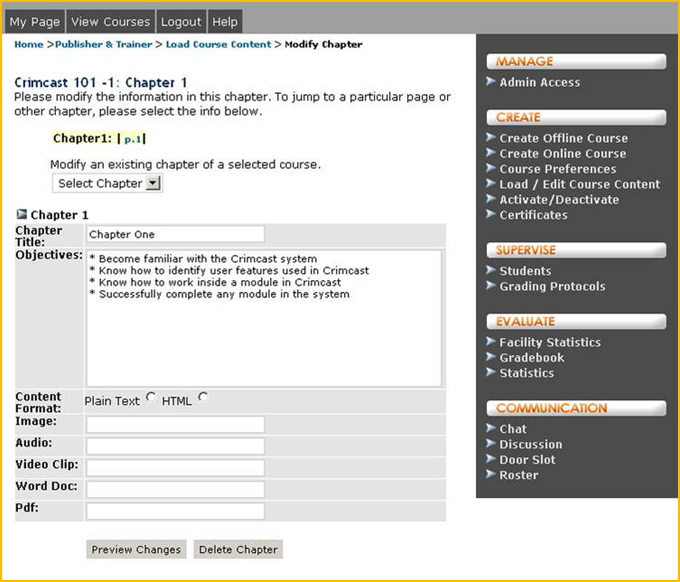Click the arrow icon next to Roster
This screenshot has width=680, height=582.
pyautogui.click(x=491, y=475)
